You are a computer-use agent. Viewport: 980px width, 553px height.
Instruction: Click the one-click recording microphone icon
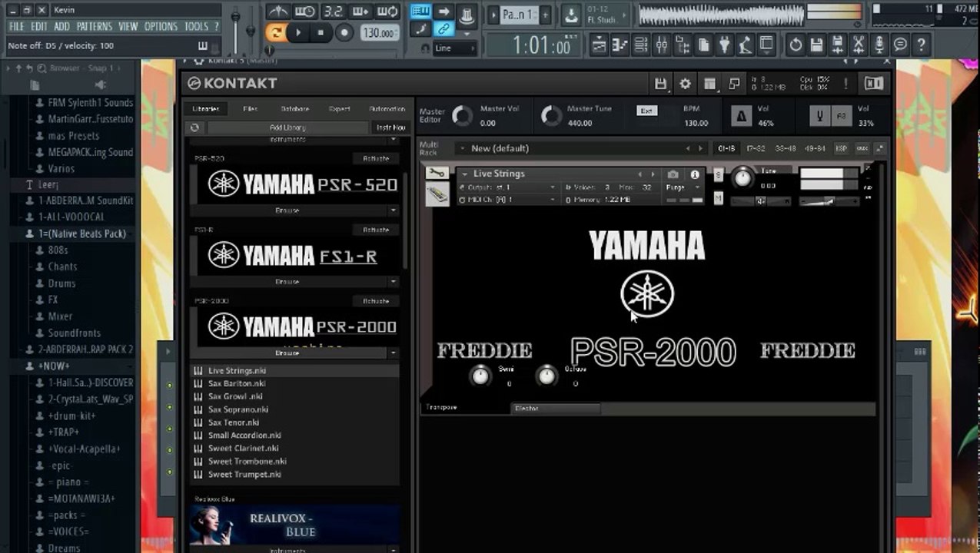pos(879,45)
